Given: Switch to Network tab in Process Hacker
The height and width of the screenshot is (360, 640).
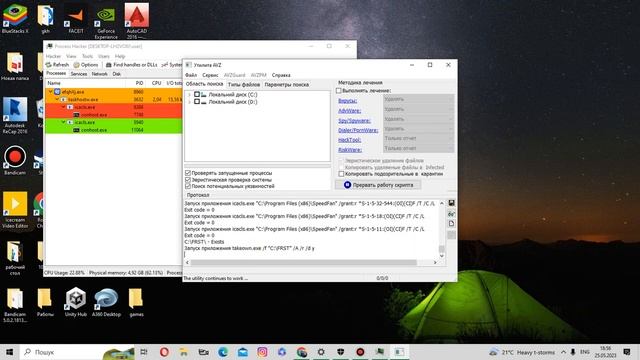Looking at the screenshot, I should tap(100, 74).
